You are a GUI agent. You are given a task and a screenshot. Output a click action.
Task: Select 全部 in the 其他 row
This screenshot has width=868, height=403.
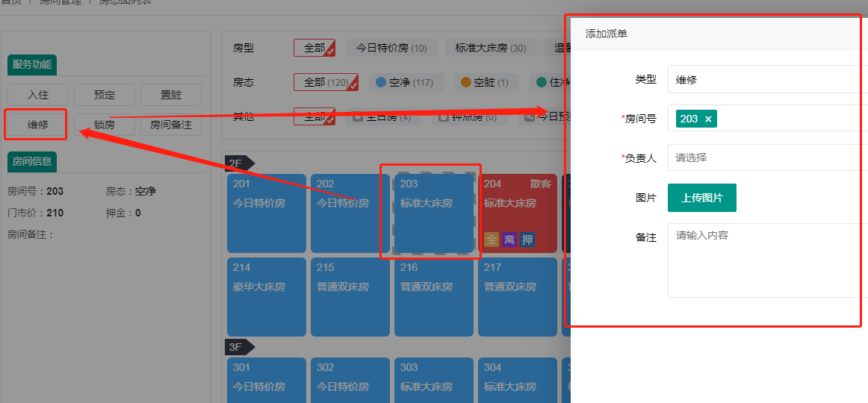click(x=314, y=117)
